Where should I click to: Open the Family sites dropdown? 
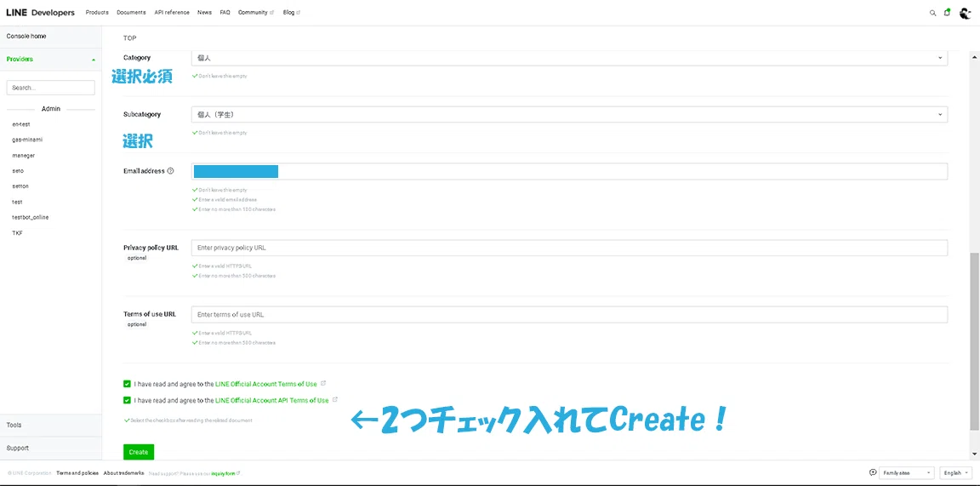point(907,473)
